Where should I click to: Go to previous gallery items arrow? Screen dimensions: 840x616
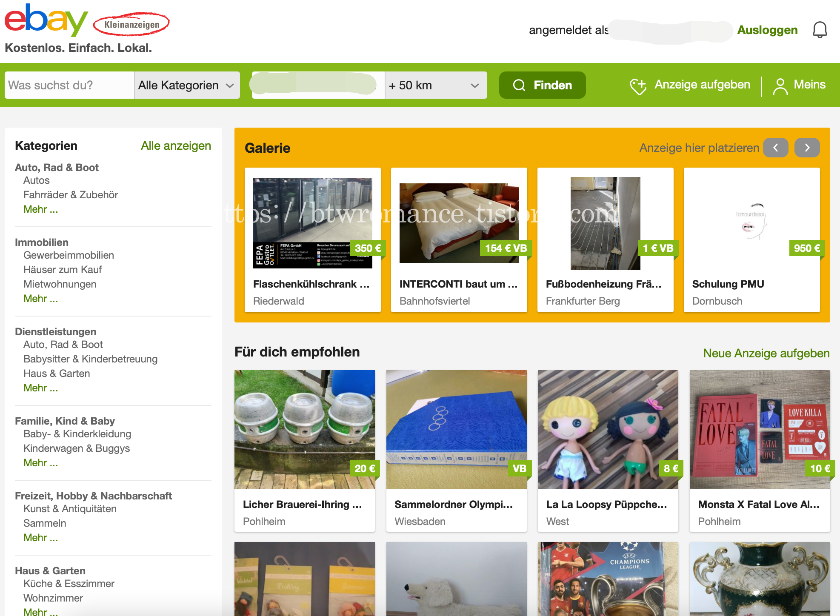775,148
